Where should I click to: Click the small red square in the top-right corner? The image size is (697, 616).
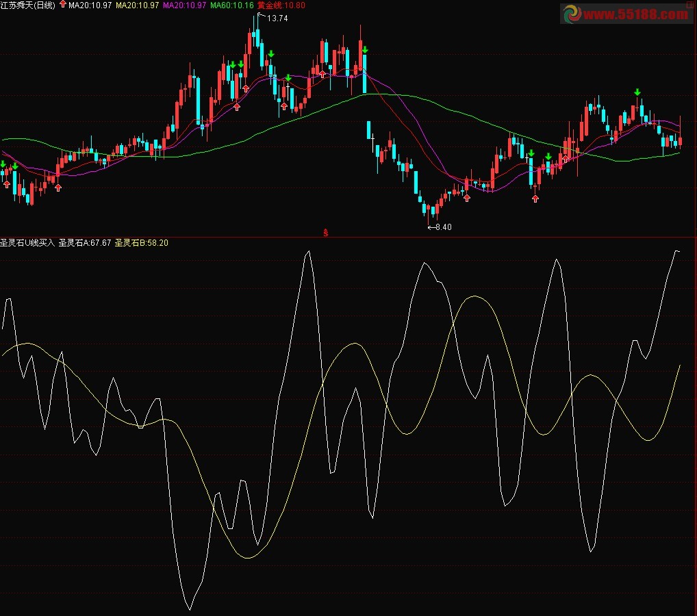689,4
